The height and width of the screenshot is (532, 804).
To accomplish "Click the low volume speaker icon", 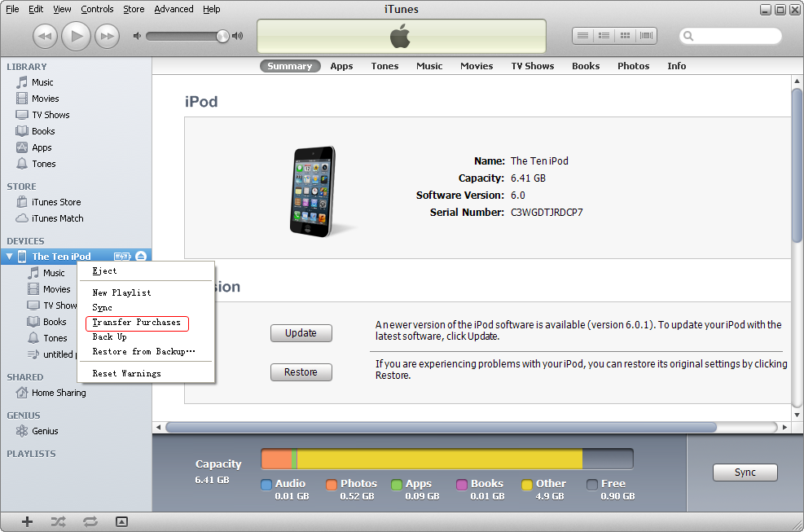I will pos(137,36).
